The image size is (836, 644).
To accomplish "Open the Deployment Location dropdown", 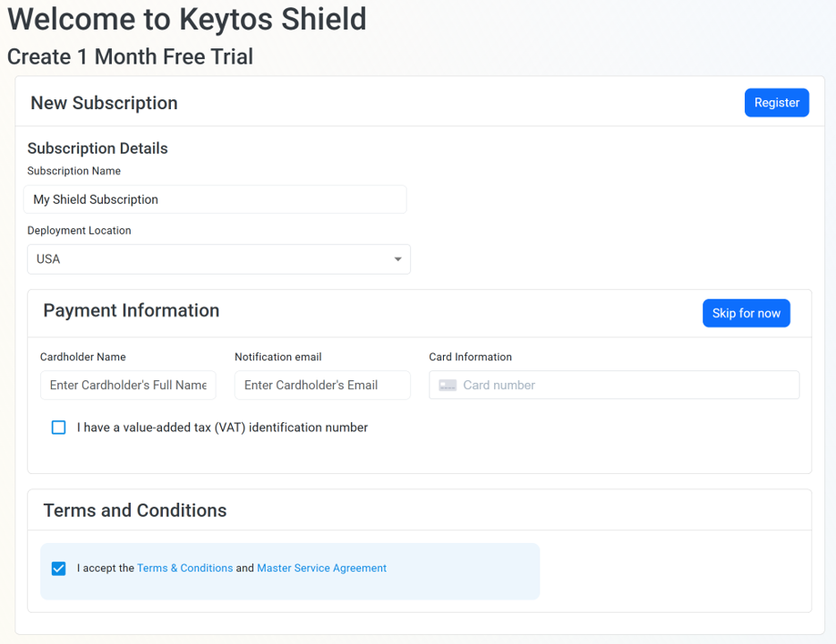I will pos(218,259).
